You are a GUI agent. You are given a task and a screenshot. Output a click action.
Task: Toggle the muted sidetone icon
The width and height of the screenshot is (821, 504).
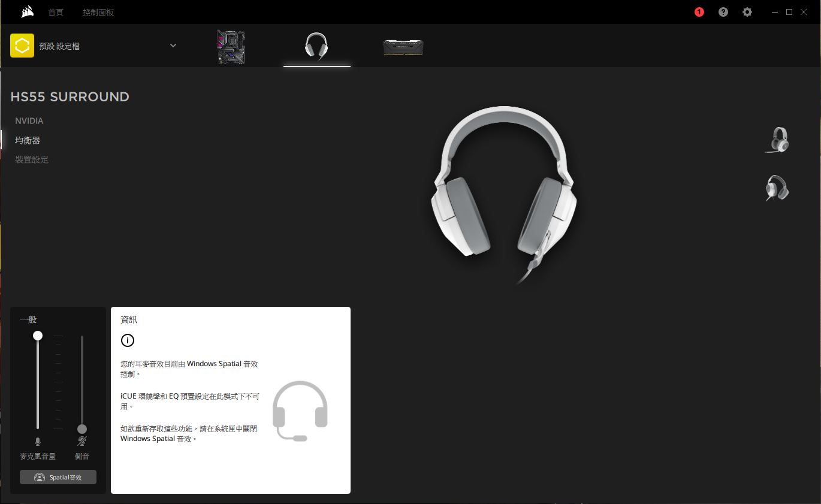click(x=82, y=442)
